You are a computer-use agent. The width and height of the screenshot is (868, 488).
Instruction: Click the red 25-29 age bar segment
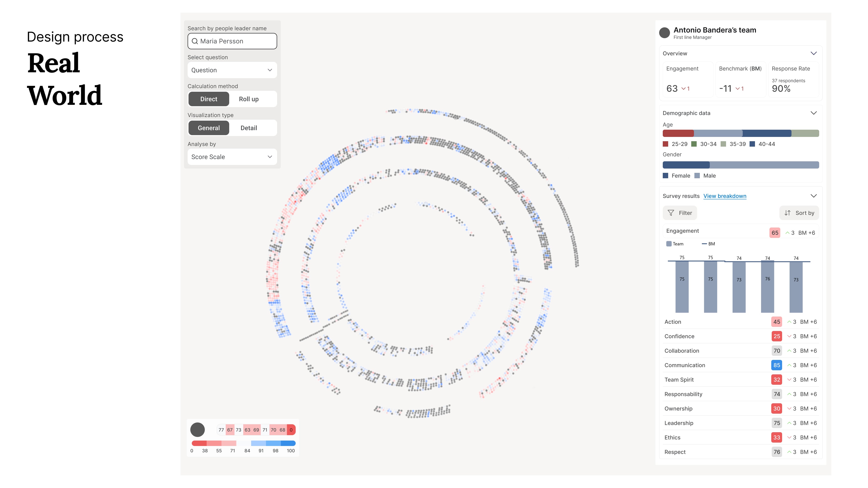click(x=678, y=133)
